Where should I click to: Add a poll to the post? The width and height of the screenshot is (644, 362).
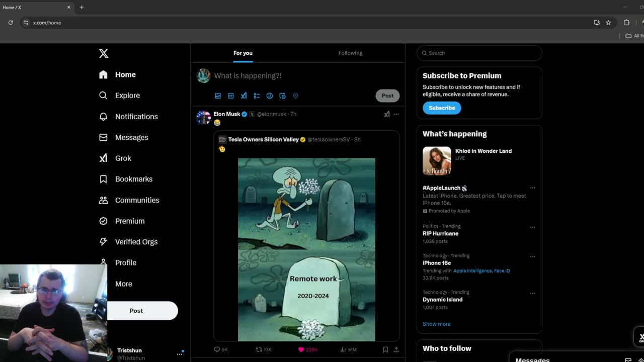coord(257,96)
